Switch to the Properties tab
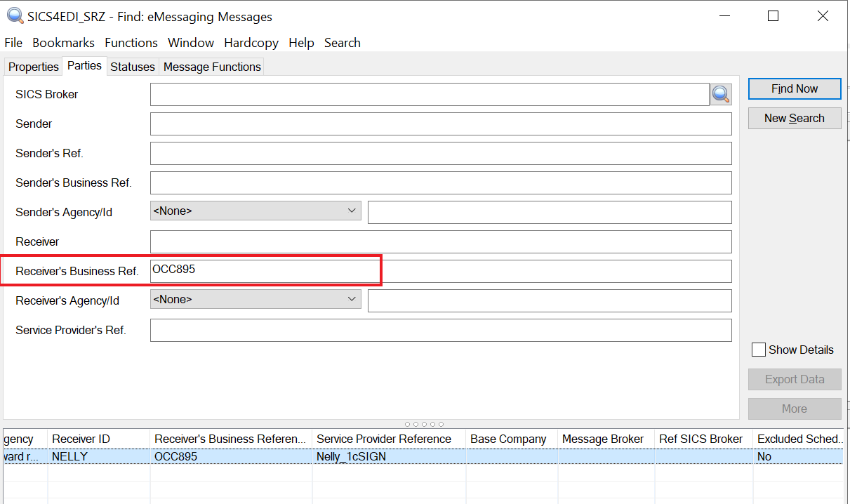The width and height of the screenshot is (850, 504). click(x=33, y=67)
